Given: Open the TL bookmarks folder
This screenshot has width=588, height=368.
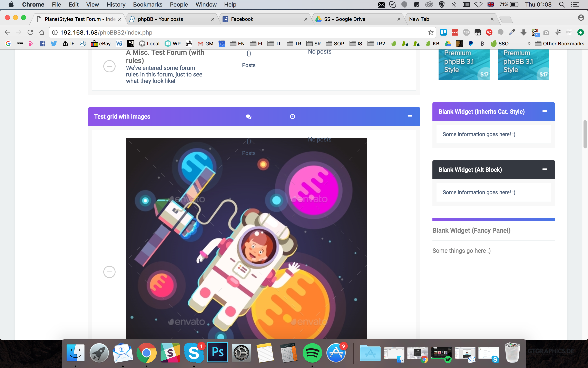Looking at the screenshot, I should click(274, 44).
